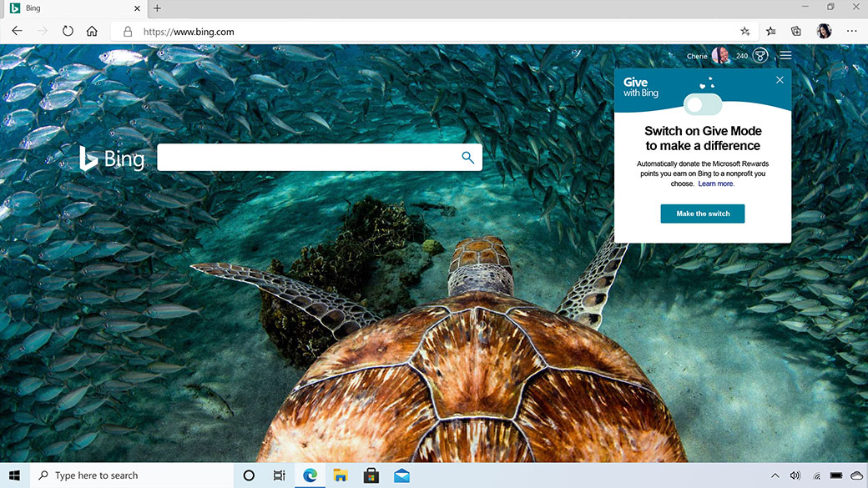Viewport: 868px width, 488px height.
Task: Open the Microsoft Rewards trophy icon
Action: [759, 55]
